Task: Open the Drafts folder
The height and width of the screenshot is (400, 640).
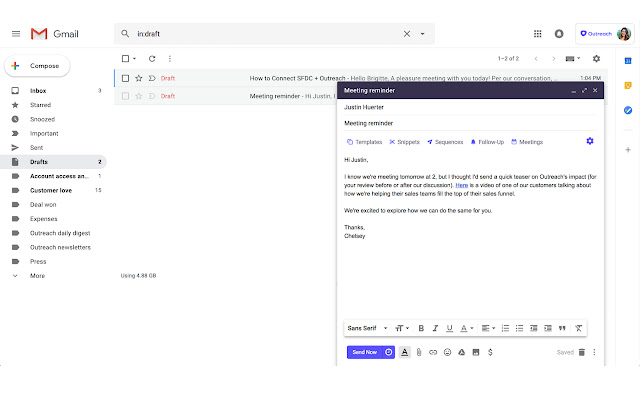Action: (53, 162)
